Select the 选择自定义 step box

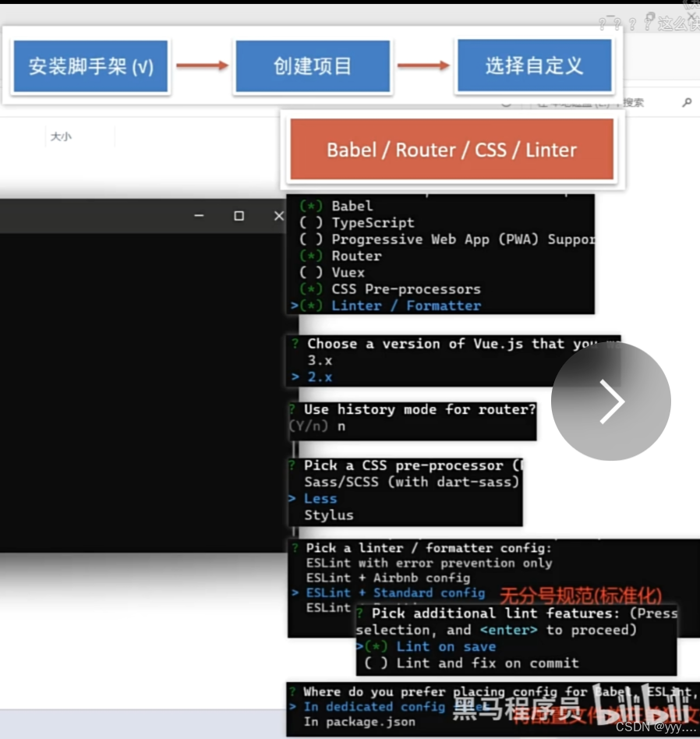point(535,65)
